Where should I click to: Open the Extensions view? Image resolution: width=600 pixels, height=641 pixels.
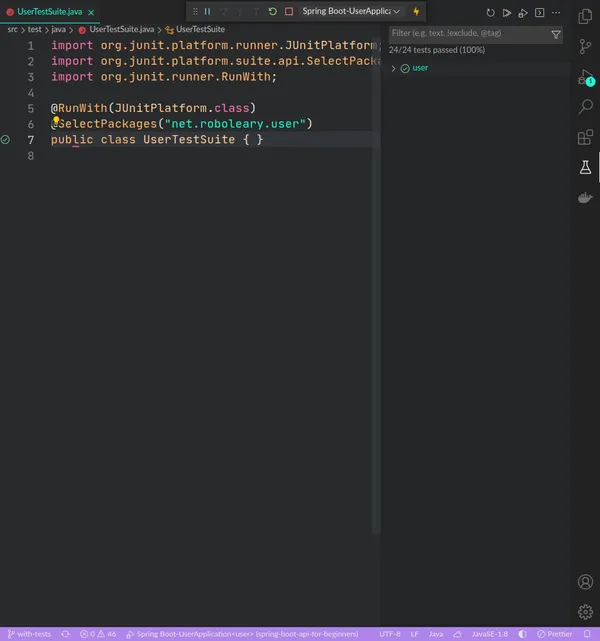pyautogui.click(x=585, y=137)
